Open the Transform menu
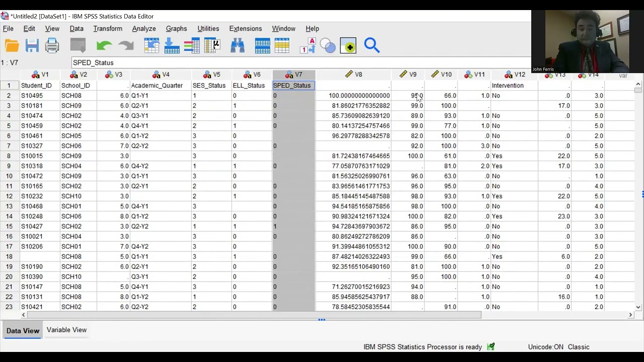 point(108,29)
